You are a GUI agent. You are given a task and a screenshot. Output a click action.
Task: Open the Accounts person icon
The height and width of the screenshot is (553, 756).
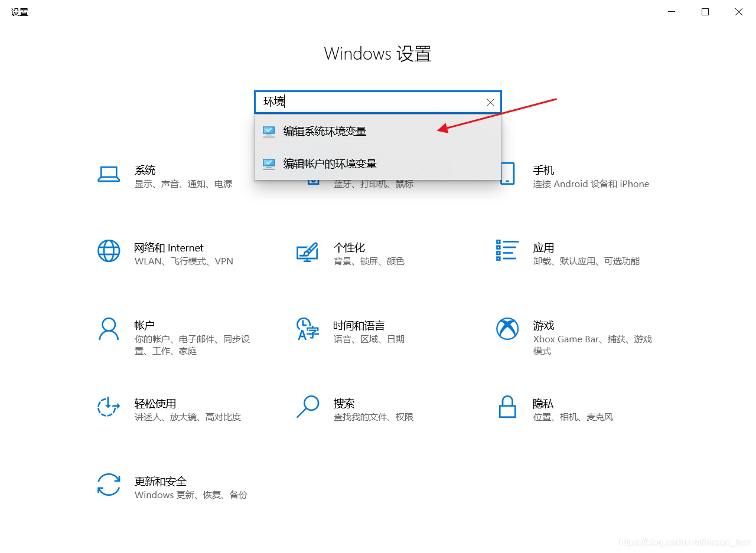click(x=109, y=329)
